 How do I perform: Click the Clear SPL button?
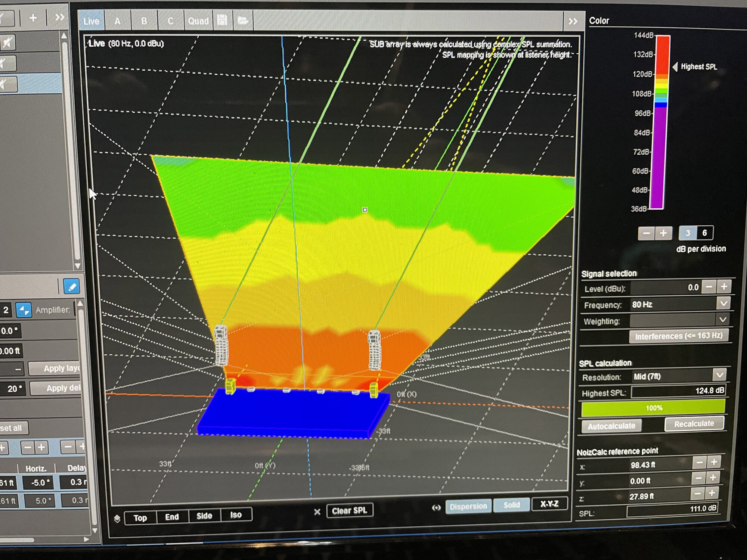pyautogui.click(x=350, y=511)
